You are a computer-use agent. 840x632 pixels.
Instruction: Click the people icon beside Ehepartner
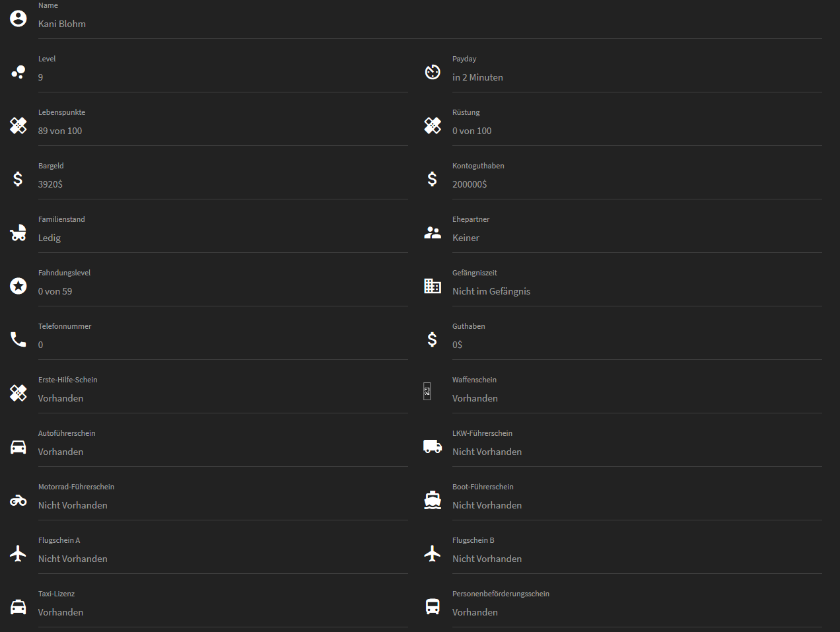(x=433, y=232)
